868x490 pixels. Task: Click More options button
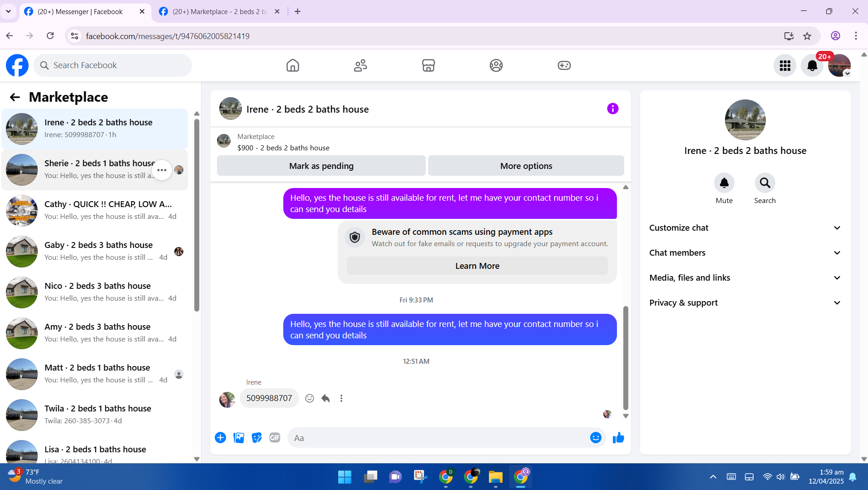point(526,166)
